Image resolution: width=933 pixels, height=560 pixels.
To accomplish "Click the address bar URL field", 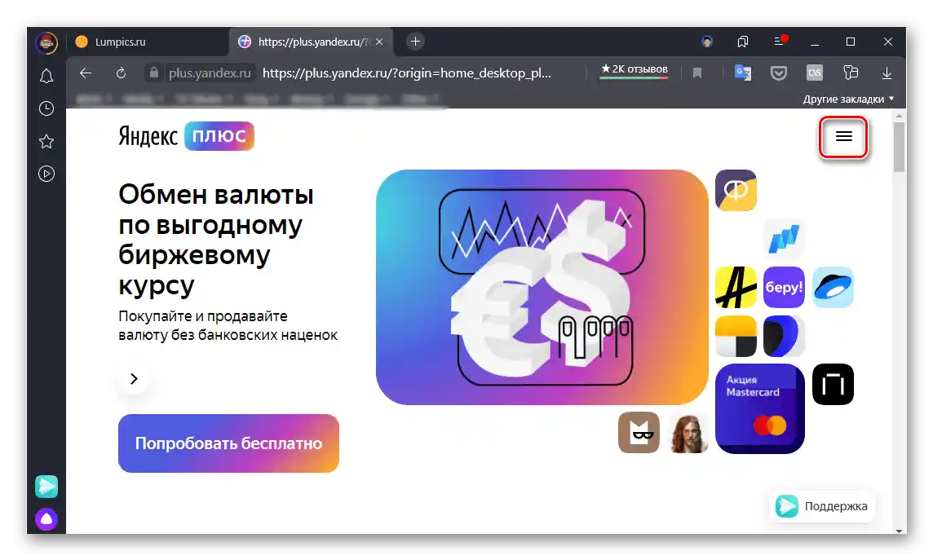I will [x=407, y=73].
